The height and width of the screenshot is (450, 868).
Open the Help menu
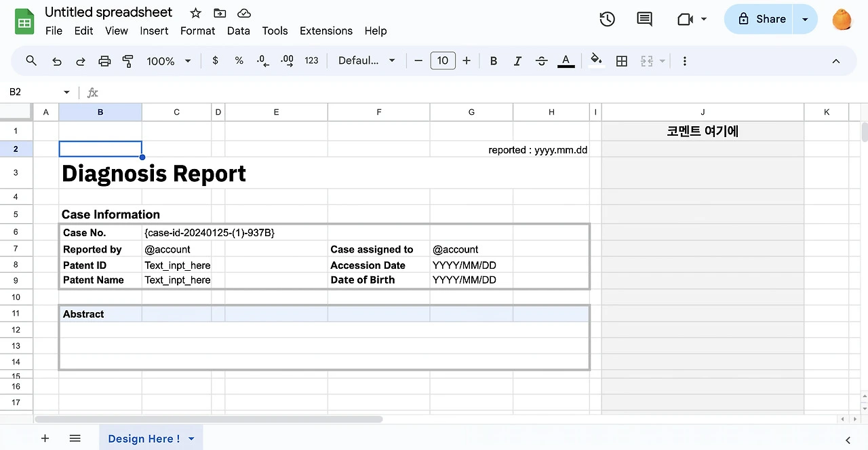376,31
